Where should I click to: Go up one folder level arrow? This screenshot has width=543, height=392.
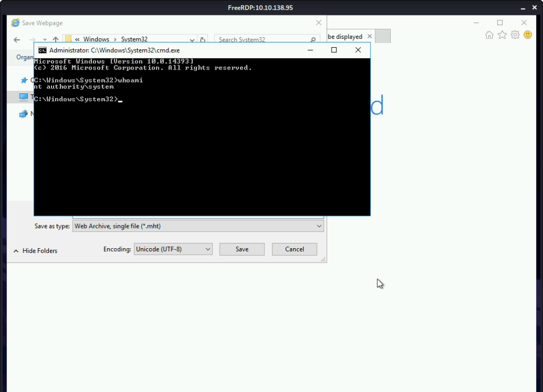point(56,40)
